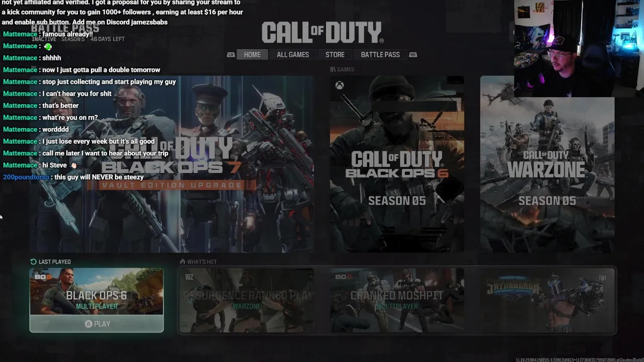Switch to the STORE tab
The image size is (644, 362).
[335, 54]
